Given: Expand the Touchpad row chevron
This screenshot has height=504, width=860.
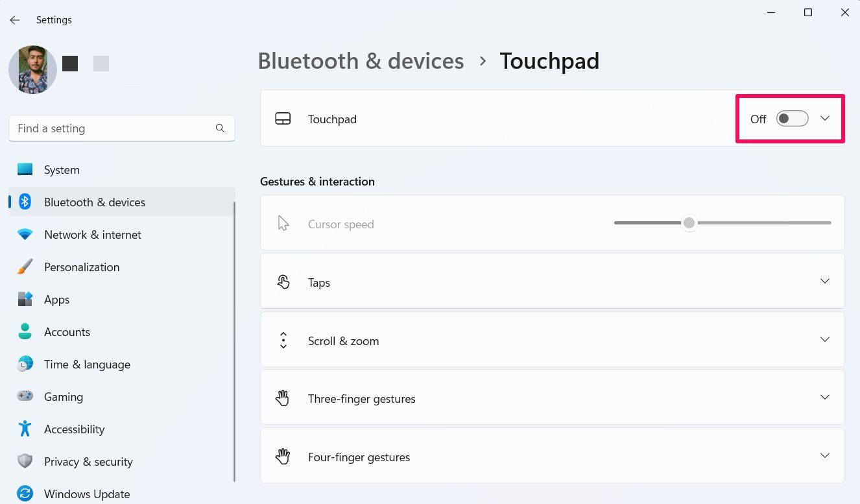Looking at the screenshot, I should pos(824,119).
